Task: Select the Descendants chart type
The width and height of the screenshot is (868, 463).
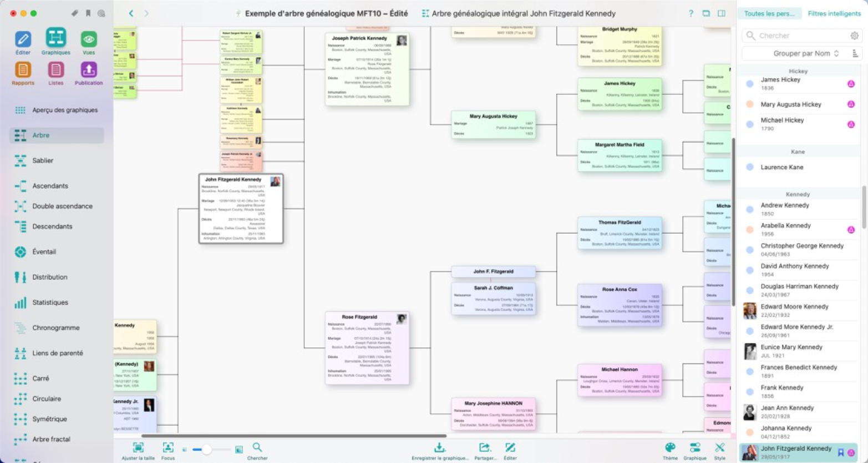Action: click(x=56, y=227)
